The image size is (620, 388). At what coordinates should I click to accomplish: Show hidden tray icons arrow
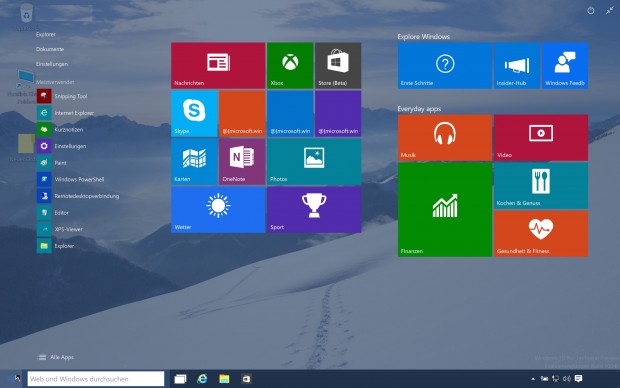pos(533,379)
